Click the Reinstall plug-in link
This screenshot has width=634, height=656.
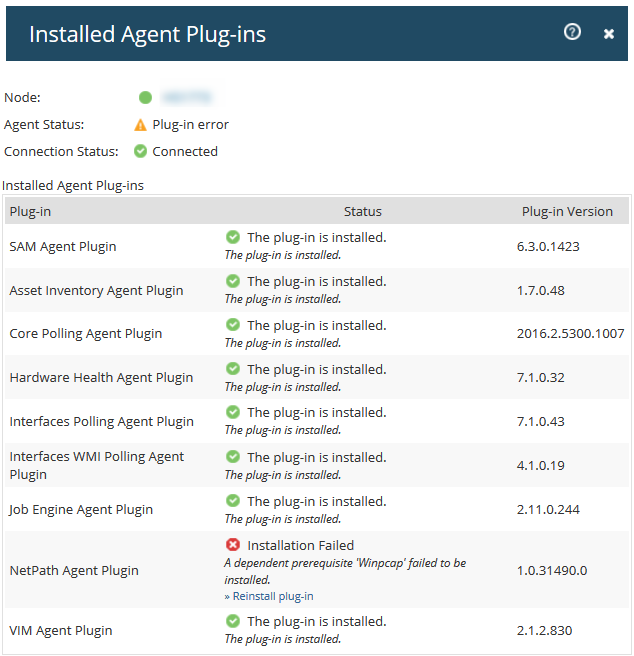point(269,596)
